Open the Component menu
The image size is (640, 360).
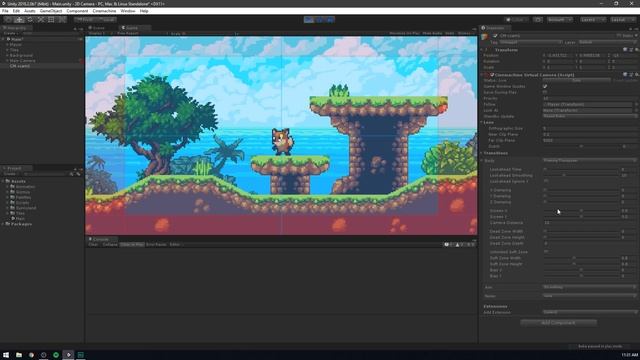[x=77, y=11]
